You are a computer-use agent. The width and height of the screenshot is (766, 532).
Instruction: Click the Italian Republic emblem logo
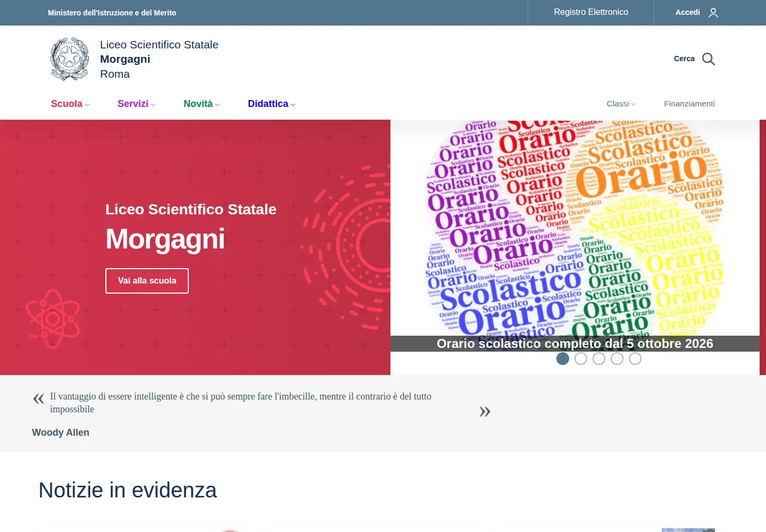pos(70,59)
